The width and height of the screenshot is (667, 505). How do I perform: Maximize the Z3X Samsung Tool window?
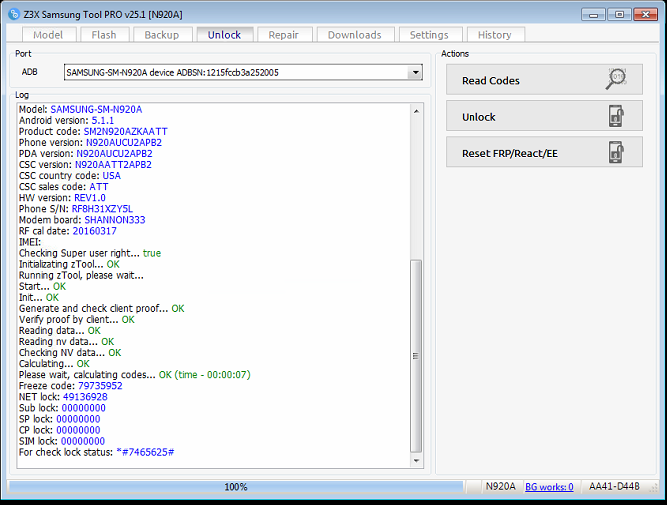tap(619, 14)
